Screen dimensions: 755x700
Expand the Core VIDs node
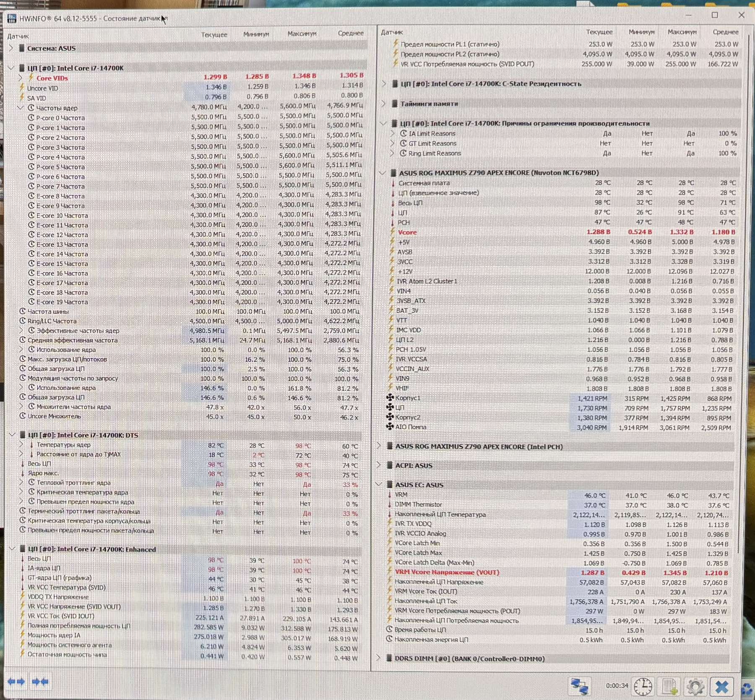point(20,78)
